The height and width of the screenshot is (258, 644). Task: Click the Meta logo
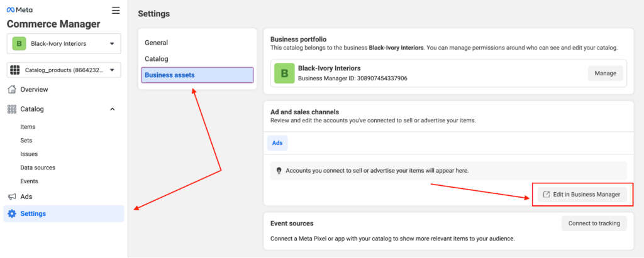click(19, 10)
